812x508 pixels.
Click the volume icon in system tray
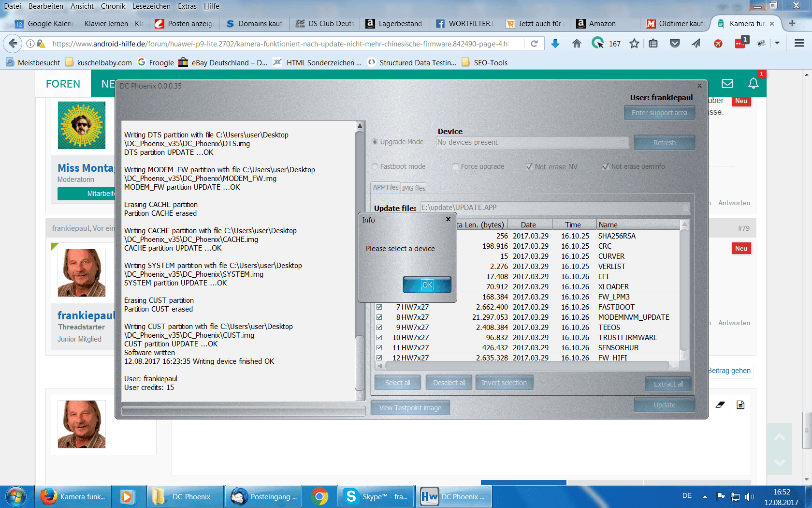[750, 496]
